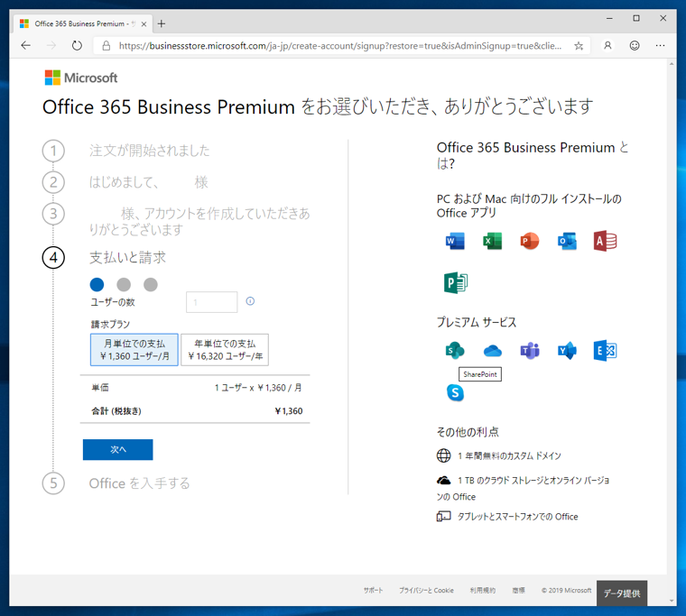This screenshot has width=686, height=616.
Task: Open the サポート footer link
Action: click(x=373, y=590)
